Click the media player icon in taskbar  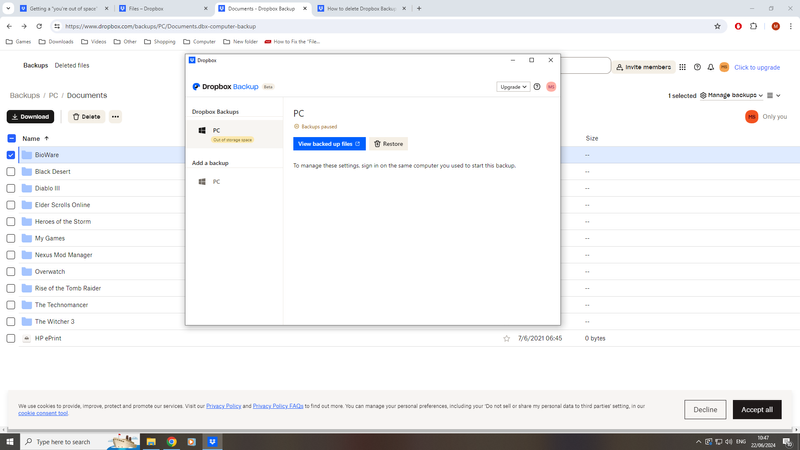192,442
